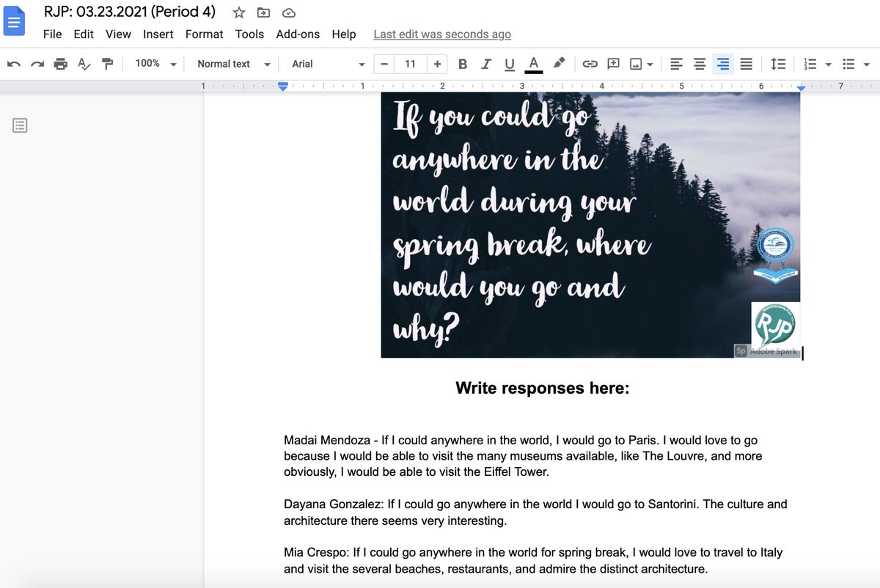Click into Mia Crespo's response

(533, 561)
